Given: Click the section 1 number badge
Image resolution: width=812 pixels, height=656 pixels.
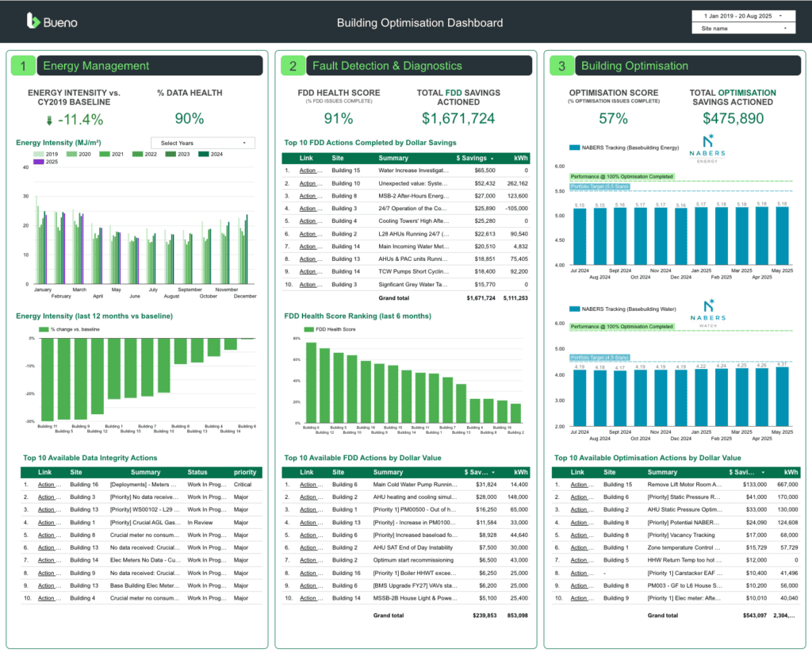Looking at the screenshot, I should point(24,66).
